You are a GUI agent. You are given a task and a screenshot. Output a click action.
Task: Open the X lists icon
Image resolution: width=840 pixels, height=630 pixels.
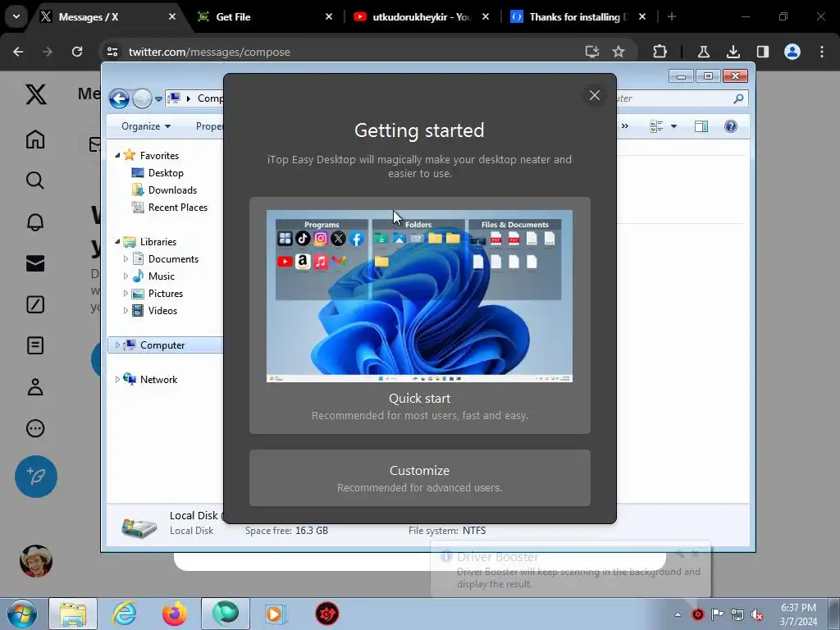pos(35,345)
